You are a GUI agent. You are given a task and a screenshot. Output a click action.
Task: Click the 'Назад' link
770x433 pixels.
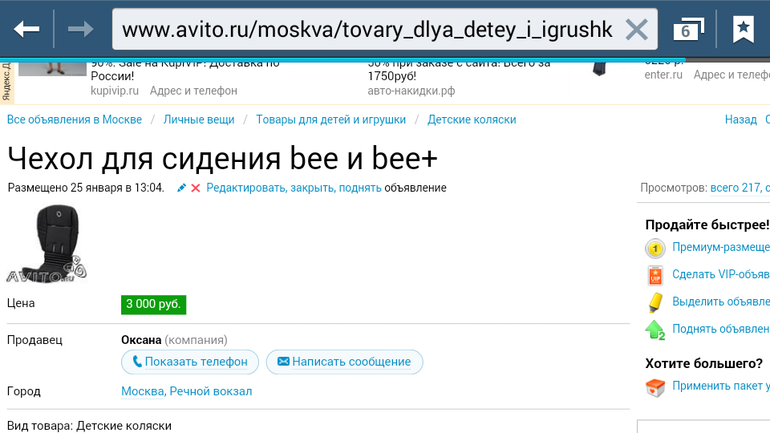[741, 120]
